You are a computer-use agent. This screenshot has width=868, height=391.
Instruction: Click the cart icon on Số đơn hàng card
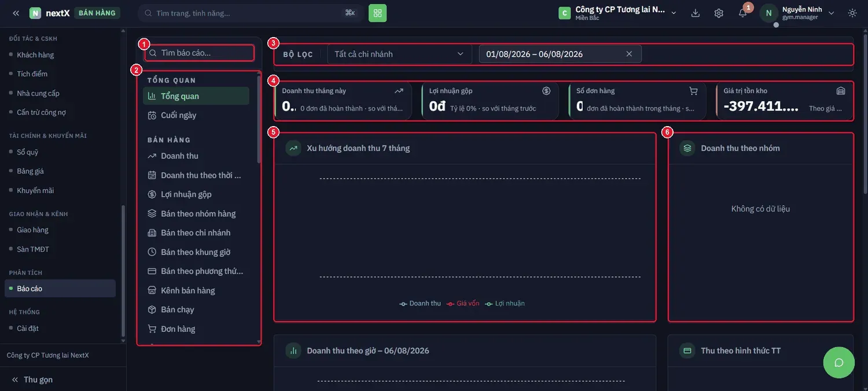click(693, 91)
